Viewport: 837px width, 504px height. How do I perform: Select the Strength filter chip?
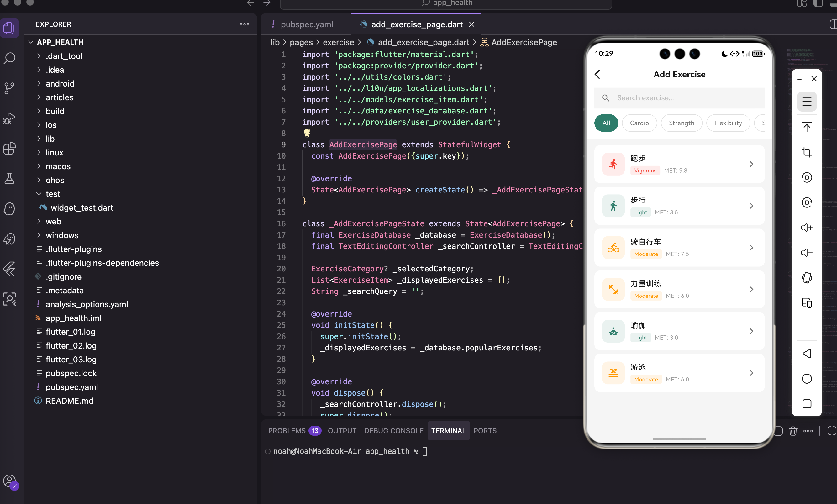[x=681, y=123]
